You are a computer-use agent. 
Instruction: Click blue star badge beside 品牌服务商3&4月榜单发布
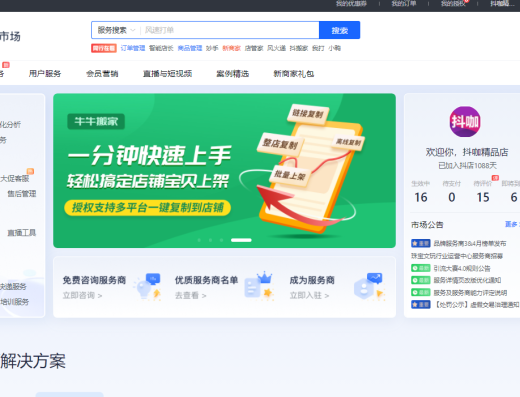click(x=420, y=243)
